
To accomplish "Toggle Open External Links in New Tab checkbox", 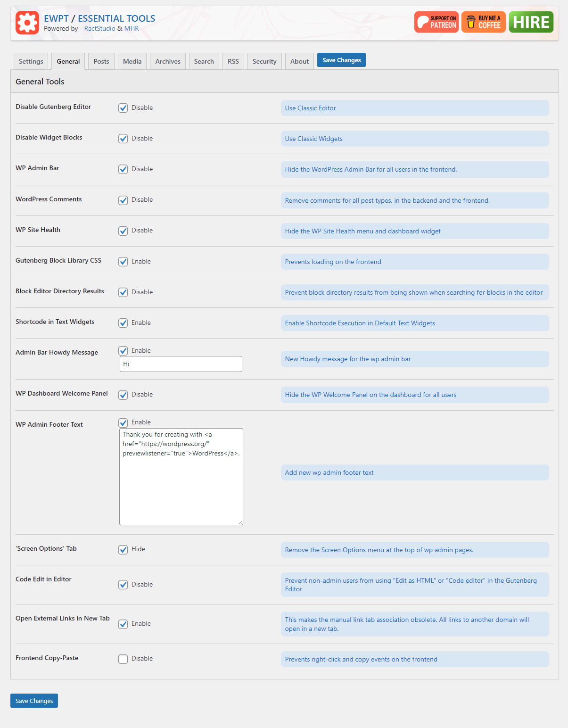I will click(x=123, y=624).
